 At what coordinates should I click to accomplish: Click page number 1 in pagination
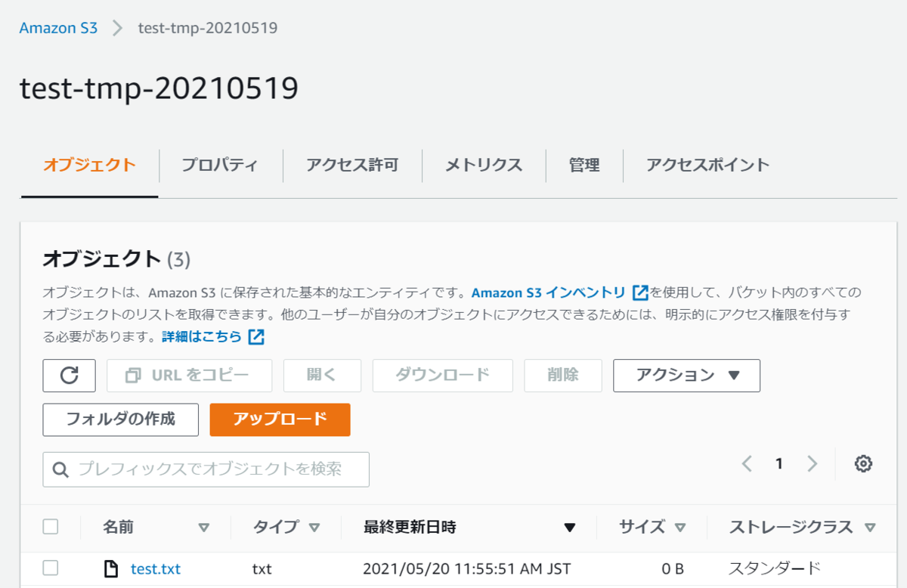coord(779,464)
